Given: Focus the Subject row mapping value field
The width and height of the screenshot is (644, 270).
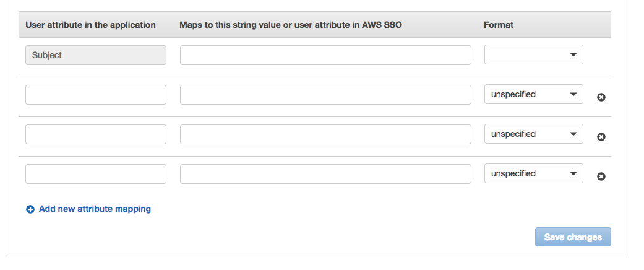Looking at the screenshot, I should [x=325, y=55].
